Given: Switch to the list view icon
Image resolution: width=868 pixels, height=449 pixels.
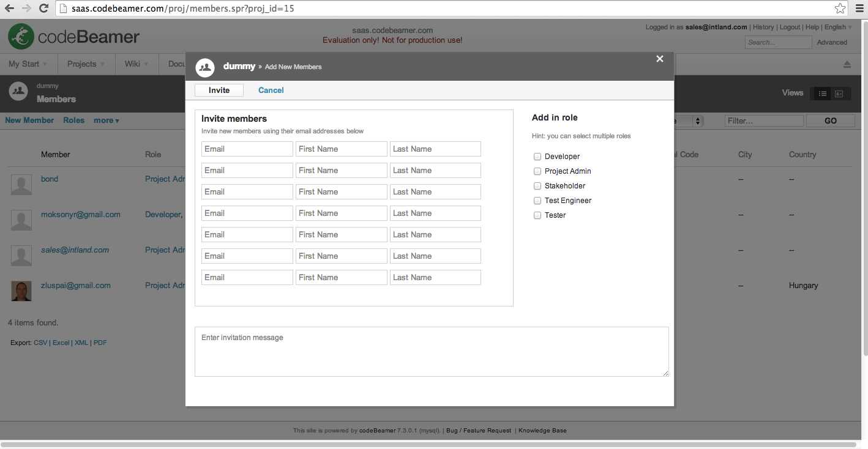Looking at the screenshot, I should click(823, 94).
